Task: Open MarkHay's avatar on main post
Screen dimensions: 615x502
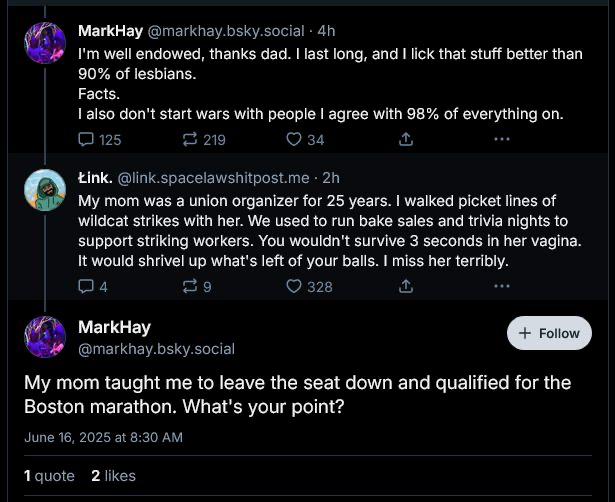Action: point(46,337)
